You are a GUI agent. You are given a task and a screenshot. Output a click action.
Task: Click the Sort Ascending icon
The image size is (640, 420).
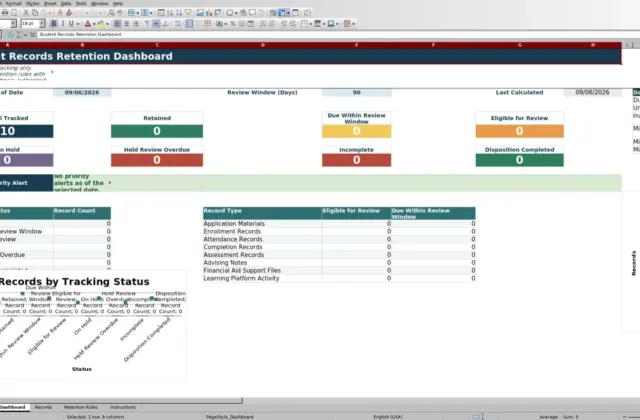[170, 13]
